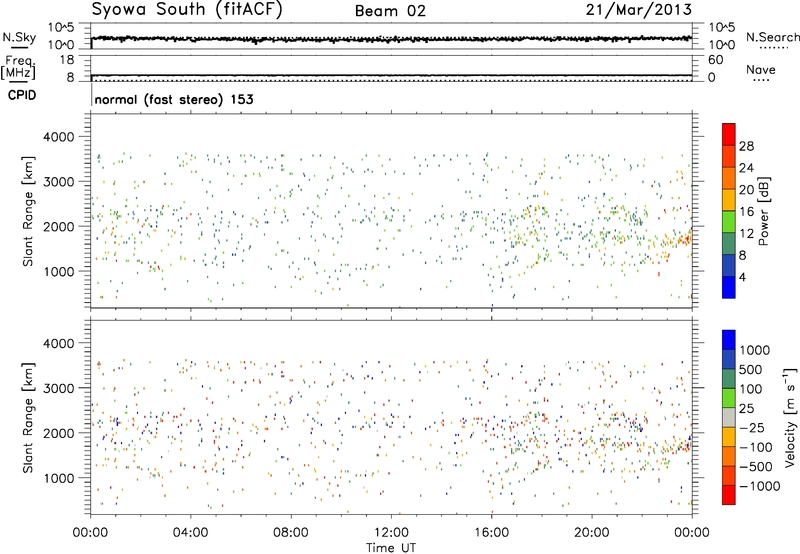
Task: Select the 'N.Sky' legend label
Action: coord(19,37)
